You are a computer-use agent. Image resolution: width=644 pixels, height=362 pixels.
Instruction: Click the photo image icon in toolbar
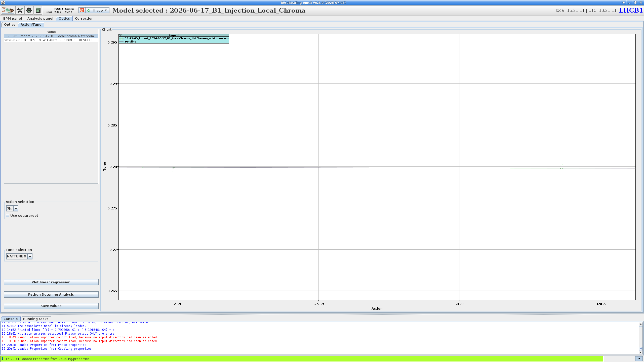8,10
